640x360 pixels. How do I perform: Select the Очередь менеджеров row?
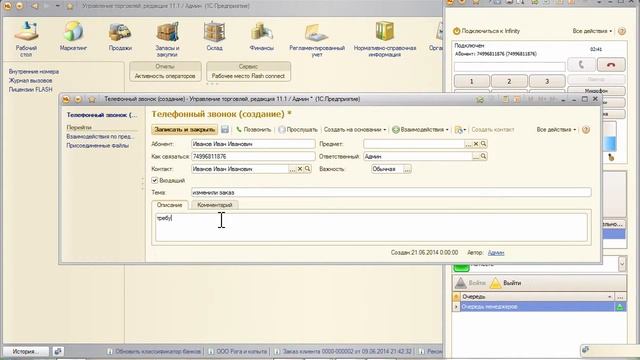point(537,307)
